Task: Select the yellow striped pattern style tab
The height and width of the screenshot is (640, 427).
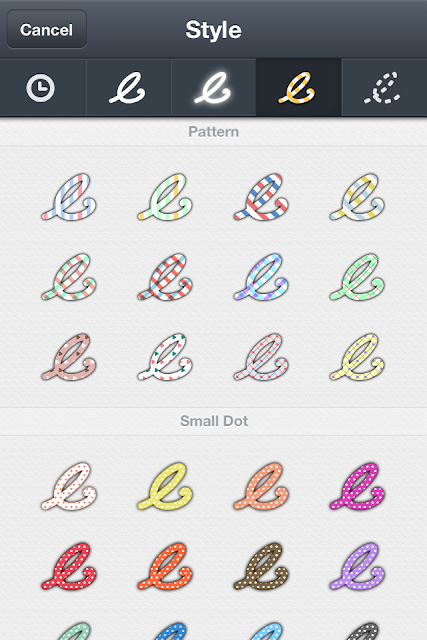Action: 298,88
